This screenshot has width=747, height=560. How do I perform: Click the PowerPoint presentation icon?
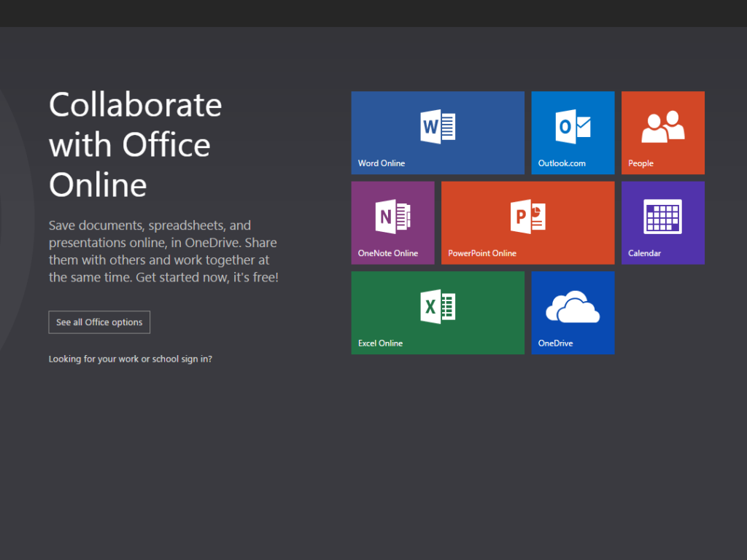coord(527,217)
